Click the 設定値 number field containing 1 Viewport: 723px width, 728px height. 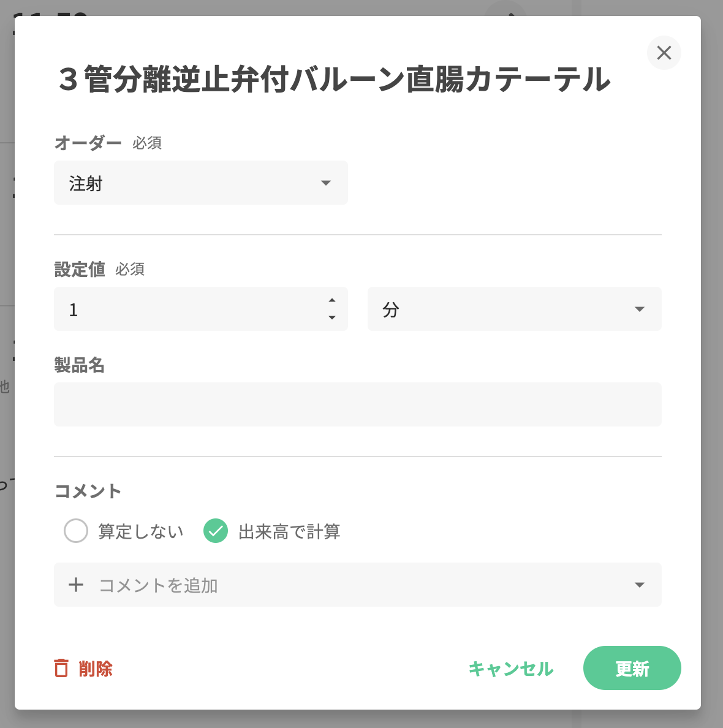pos(190,309)
